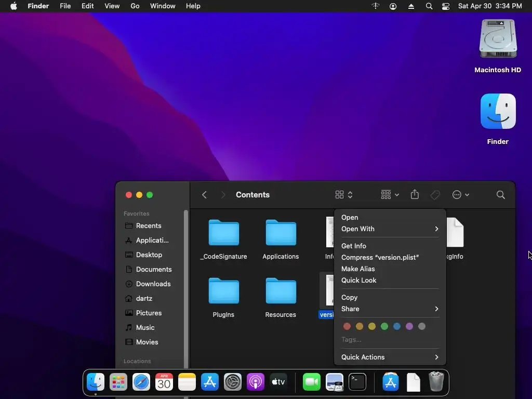Click the Edit Tags toolbar icon

435,195
